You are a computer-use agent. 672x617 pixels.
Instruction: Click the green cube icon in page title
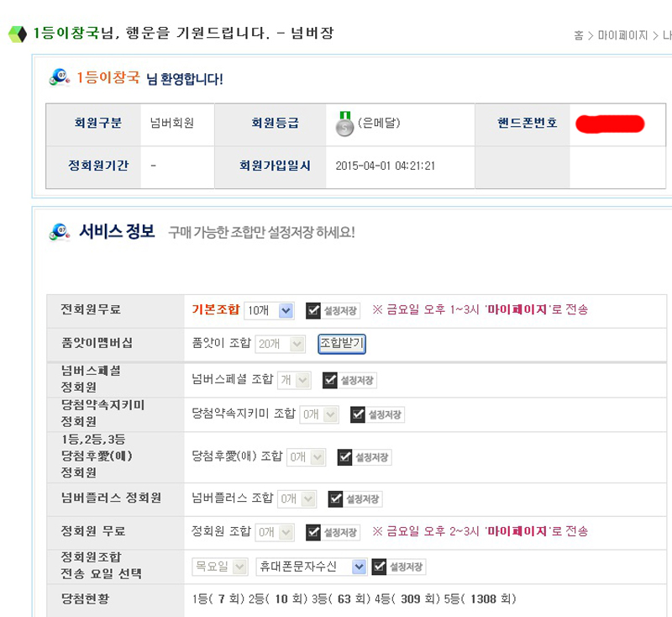click(17, 34)
